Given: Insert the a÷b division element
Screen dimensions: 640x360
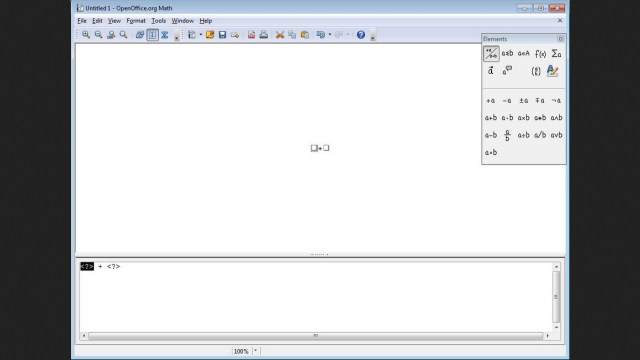Looking at the screenshot, I should pyautogui.click(x=524, y=135).
